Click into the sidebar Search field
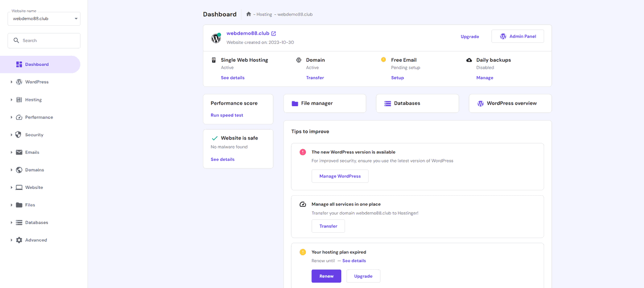 pyautogui.click(x=44, y=41)
